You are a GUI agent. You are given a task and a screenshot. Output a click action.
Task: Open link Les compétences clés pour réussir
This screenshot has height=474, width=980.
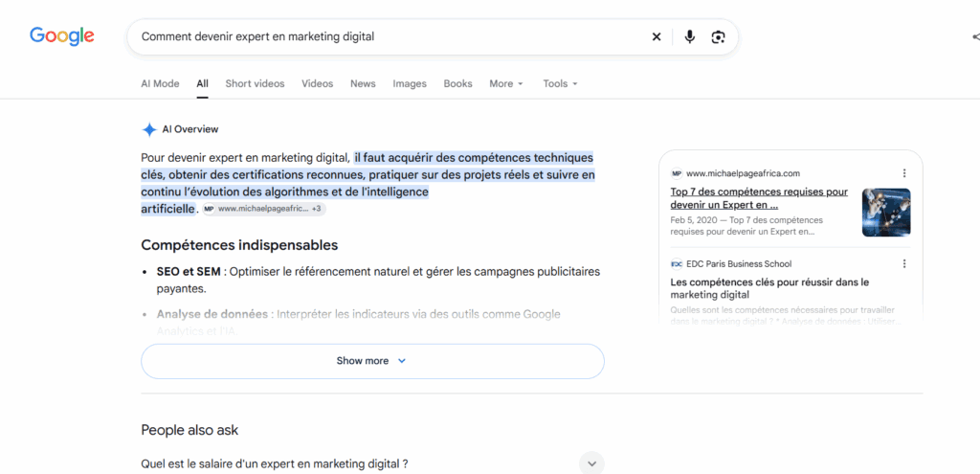[x=769, y=288]
